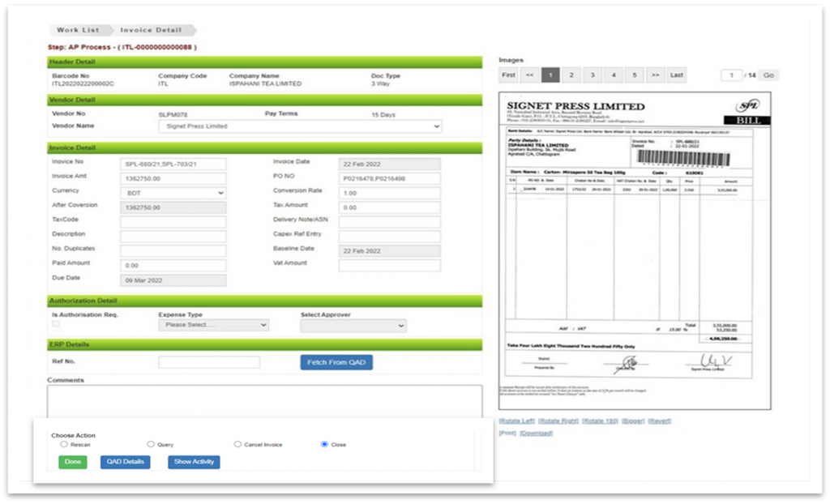Click the Work List breadcrumb tab

tap(78, 30)
